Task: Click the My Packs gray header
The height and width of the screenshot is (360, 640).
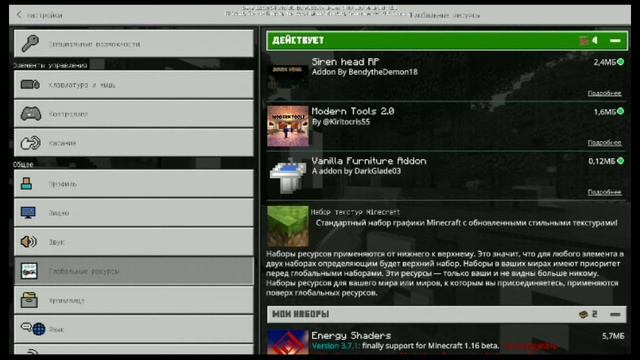Action: tap(447, 314)
